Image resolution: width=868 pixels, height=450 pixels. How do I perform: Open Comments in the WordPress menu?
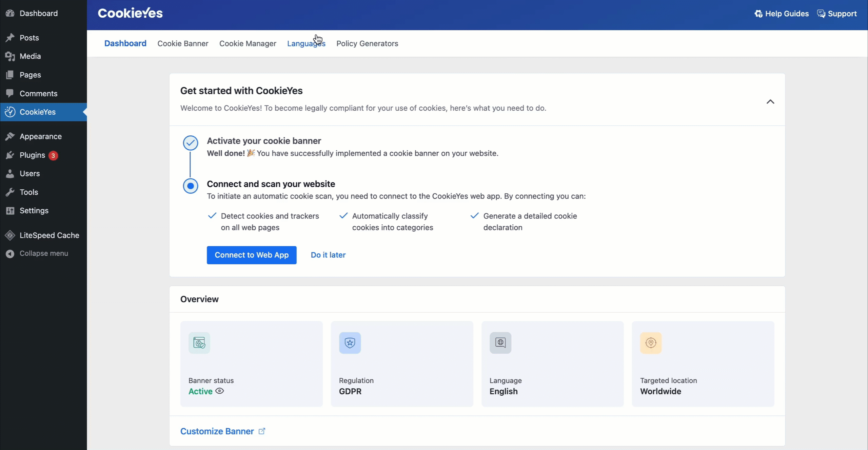point(43,93)
